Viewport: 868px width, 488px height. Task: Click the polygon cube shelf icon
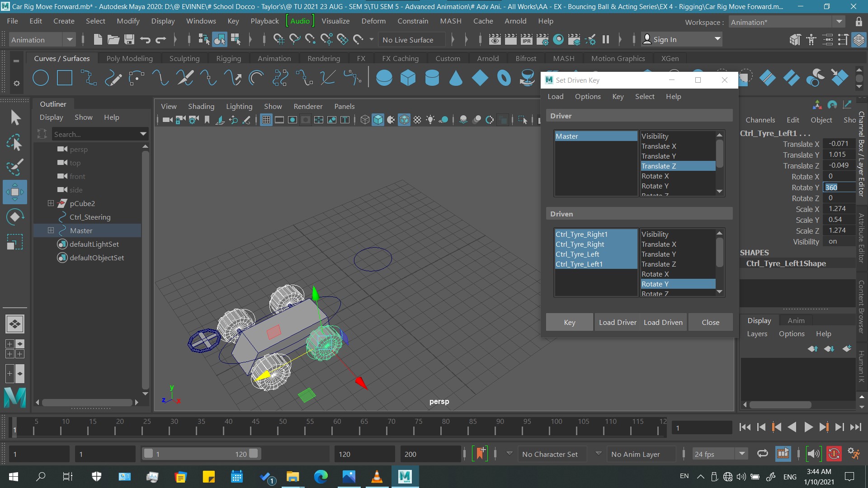click(408, 78)
